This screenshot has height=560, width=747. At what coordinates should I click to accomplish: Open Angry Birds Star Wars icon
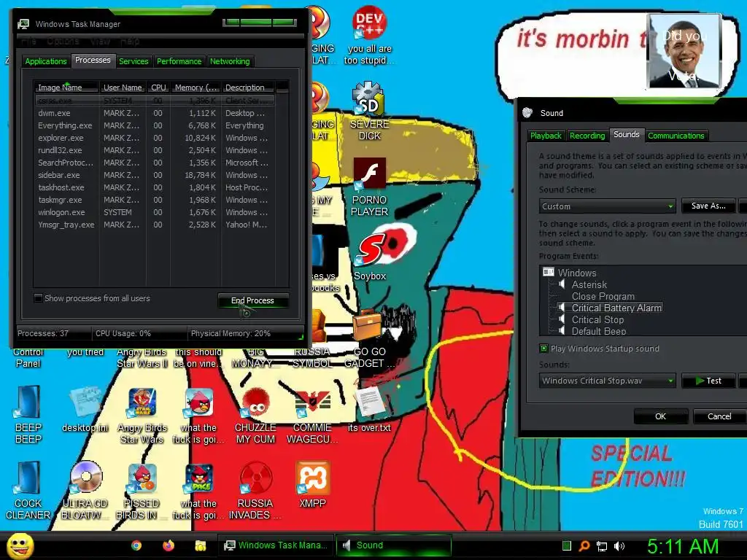(142, 402)
